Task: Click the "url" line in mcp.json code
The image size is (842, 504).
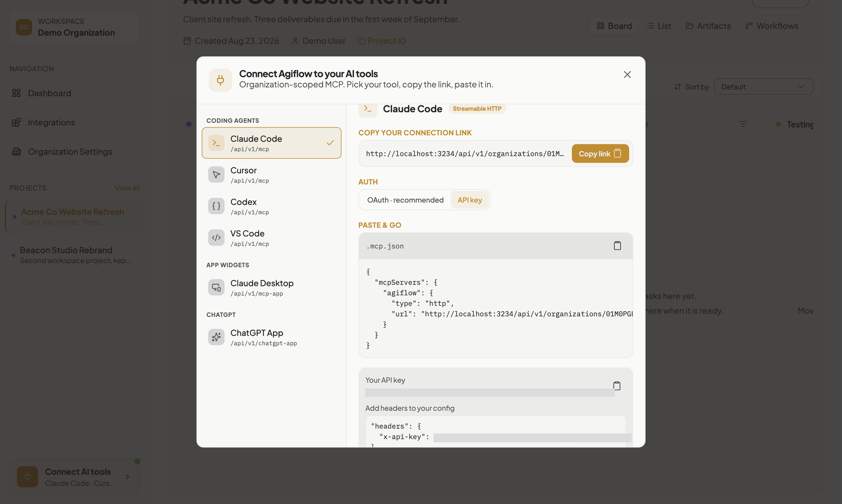Action: pyautogui.click(x=512, y=314)
